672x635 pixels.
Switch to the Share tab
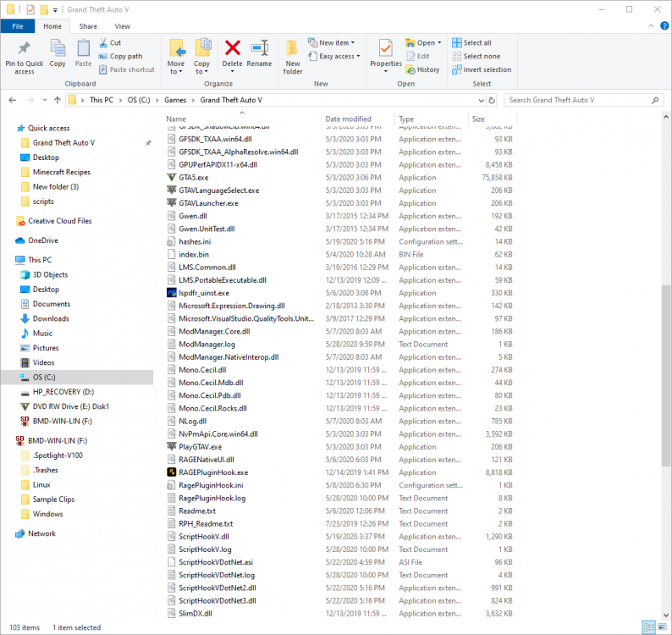[88, 26]
